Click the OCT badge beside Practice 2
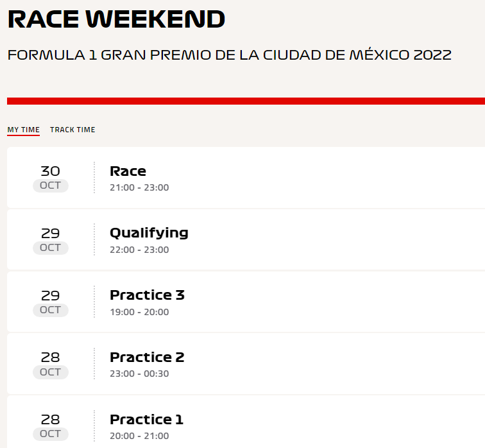Viewport: 485px width, 448px height. [51, 372]
